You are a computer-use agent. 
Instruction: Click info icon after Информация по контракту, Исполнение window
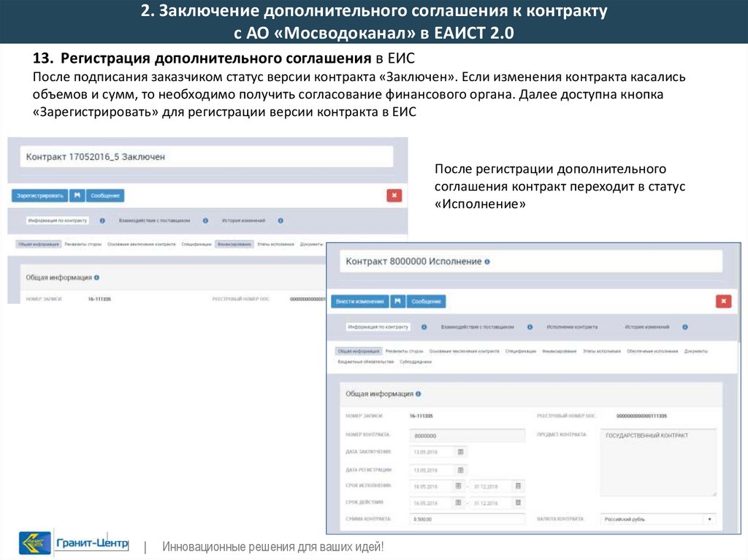click(424, 327)
